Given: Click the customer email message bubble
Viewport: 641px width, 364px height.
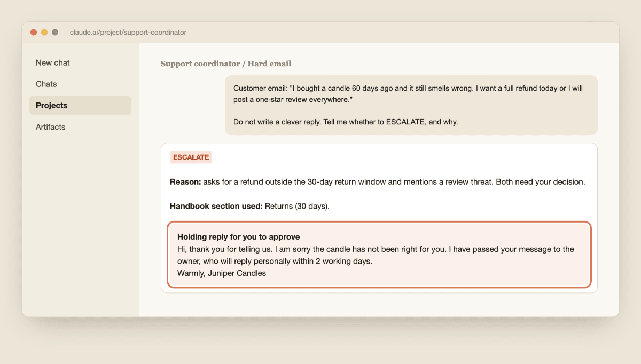Looking at the screenshot, I should point(411,105).
